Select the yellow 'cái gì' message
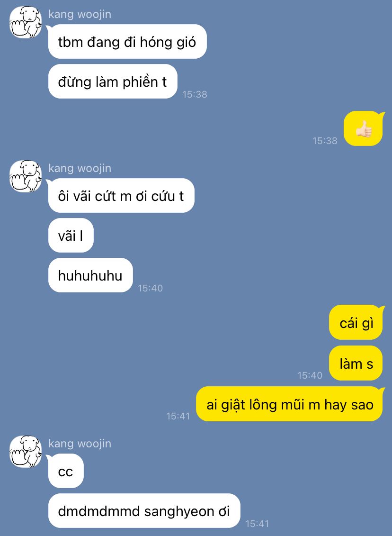This screenshot has width=392, height=536. point(356,323)
